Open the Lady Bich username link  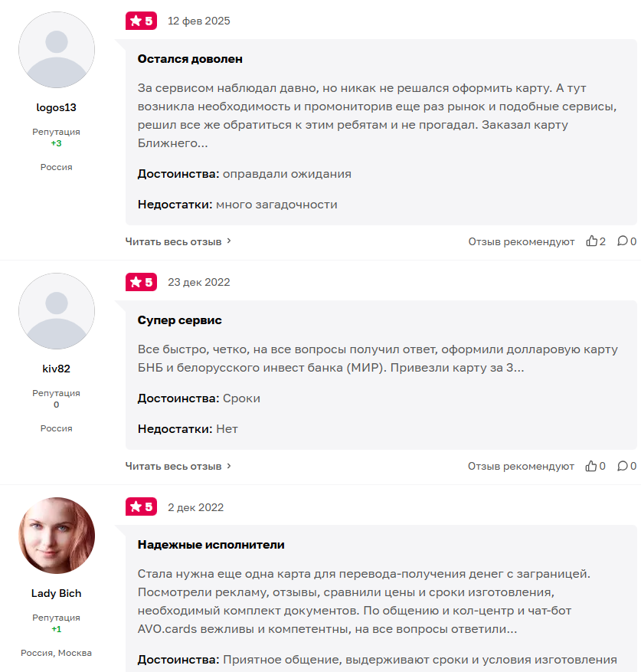(x=57, y=593)
